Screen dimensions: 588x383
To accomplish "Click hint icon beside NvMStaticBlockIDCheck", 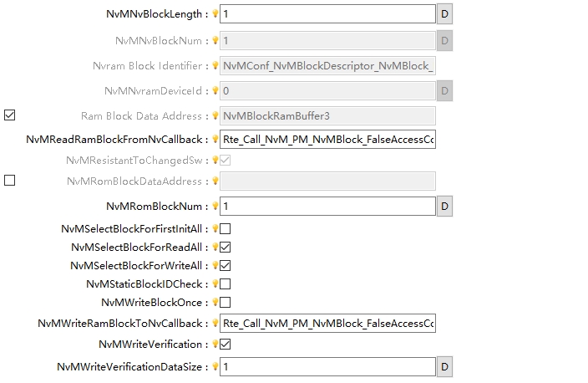I will pos(215,284).
